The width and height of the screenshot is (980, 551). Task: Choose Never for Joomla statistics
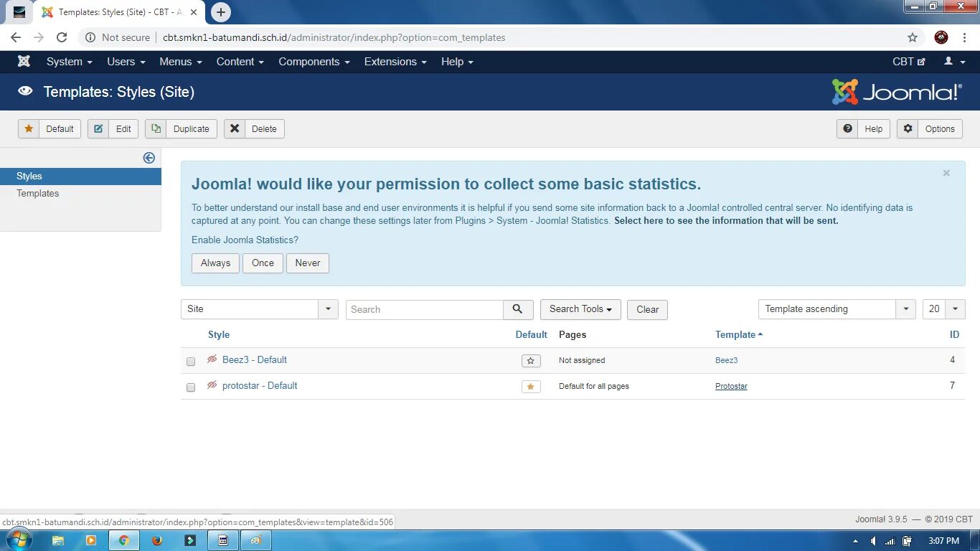click(308, 263)
